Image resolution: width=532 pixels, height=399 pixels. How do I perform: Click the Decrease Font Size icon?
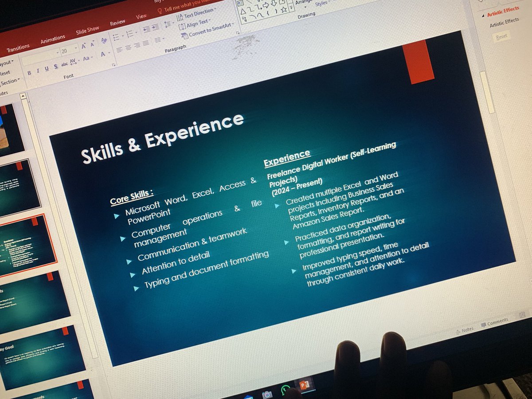click(x=92, y=45)
